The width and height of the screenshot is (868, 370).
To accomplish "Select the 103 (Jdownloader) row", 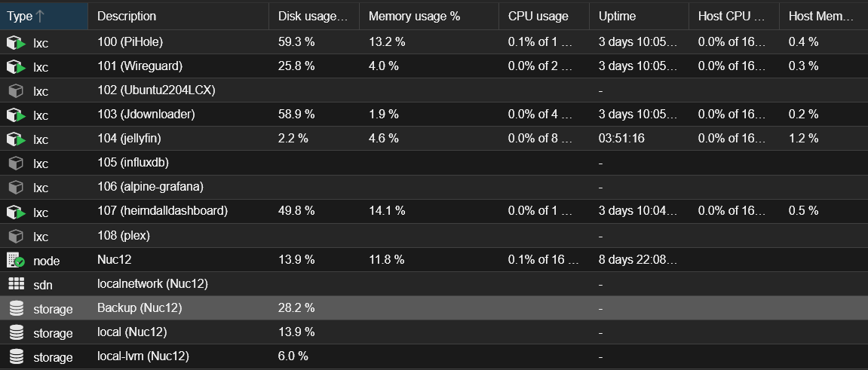I will (x=434, y=115).
